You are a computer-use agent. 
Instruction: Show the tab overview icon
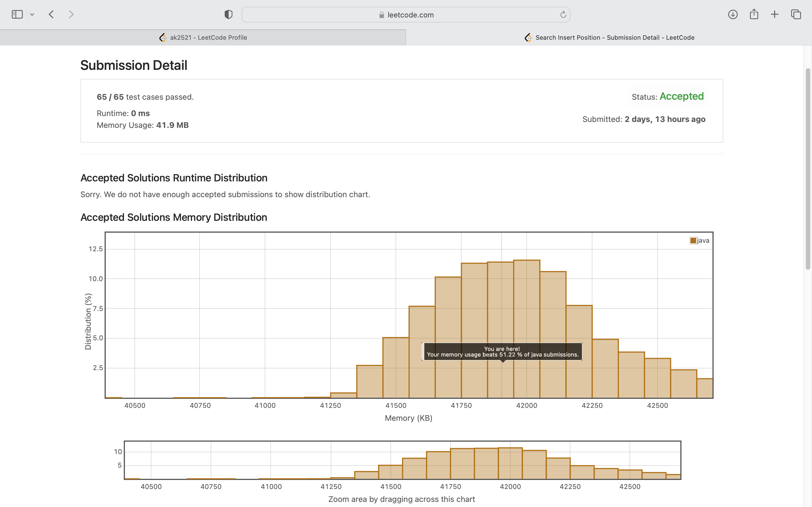point(796,14)
